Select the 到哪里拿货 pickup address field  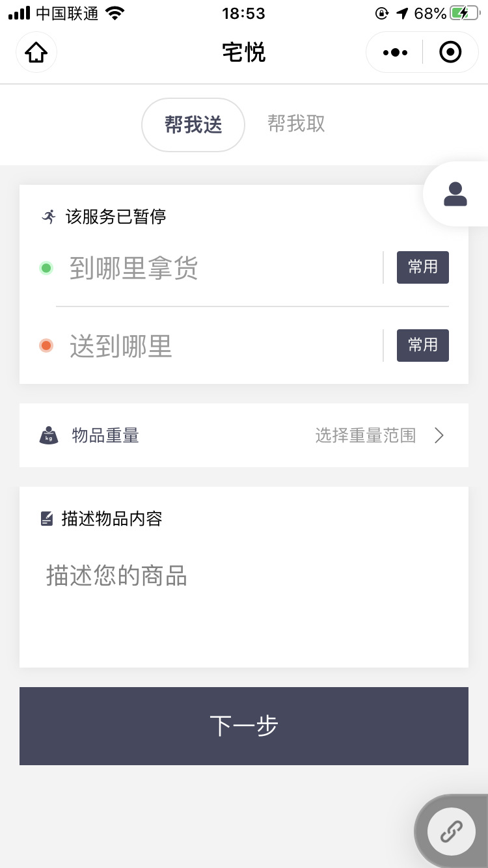pos(221,268)
